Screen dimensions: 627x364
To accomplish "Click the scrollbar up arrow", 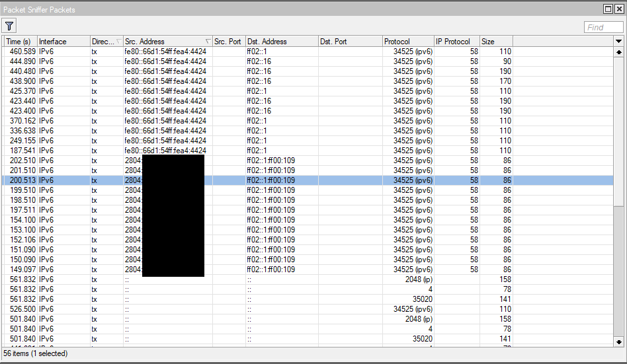I will (618, 52).
